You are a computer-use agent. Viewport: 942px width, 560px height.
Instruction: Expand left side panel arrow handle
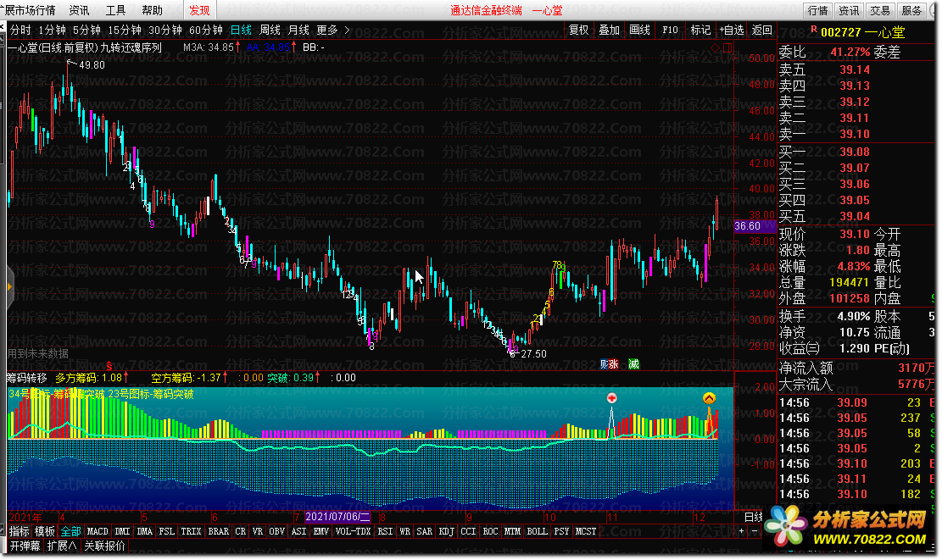point(9,287)
